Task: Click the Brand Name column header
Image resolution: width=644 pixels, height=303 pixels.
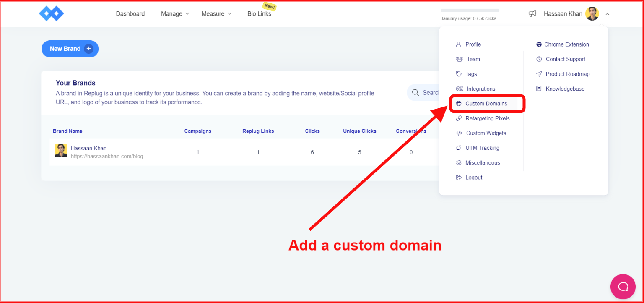Action: tap(68, 131)
